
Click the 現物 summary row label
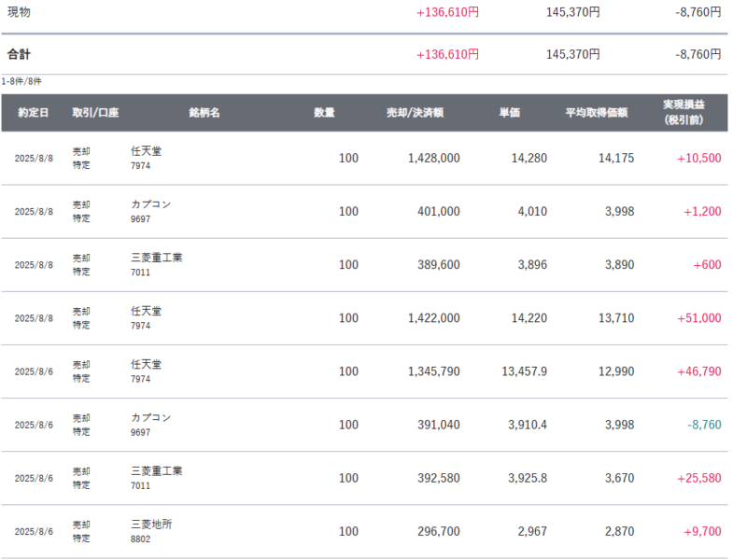[x=19, y=12]
